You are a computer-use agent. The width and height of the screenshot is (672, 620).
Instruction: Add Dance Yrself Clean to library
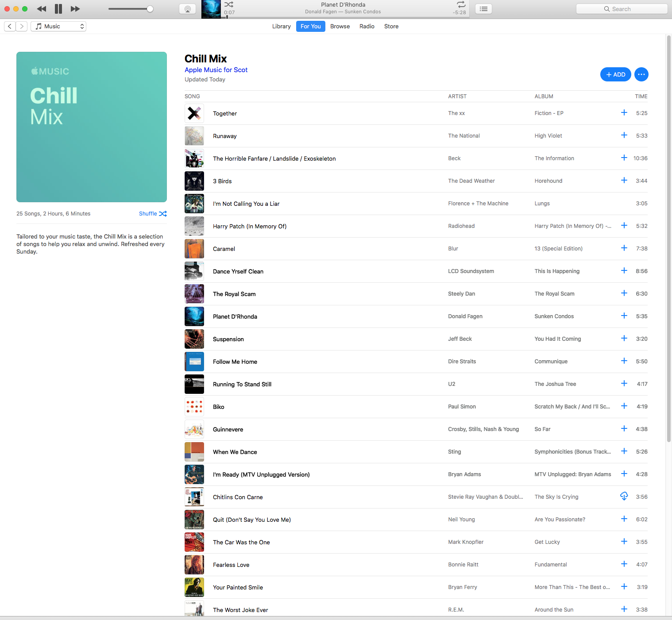[624, 271]
